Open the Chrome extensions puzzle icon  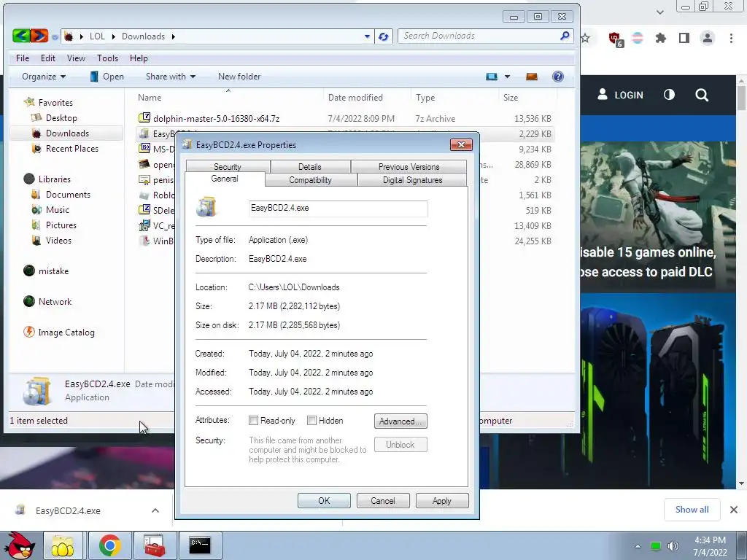coord(660,38)
